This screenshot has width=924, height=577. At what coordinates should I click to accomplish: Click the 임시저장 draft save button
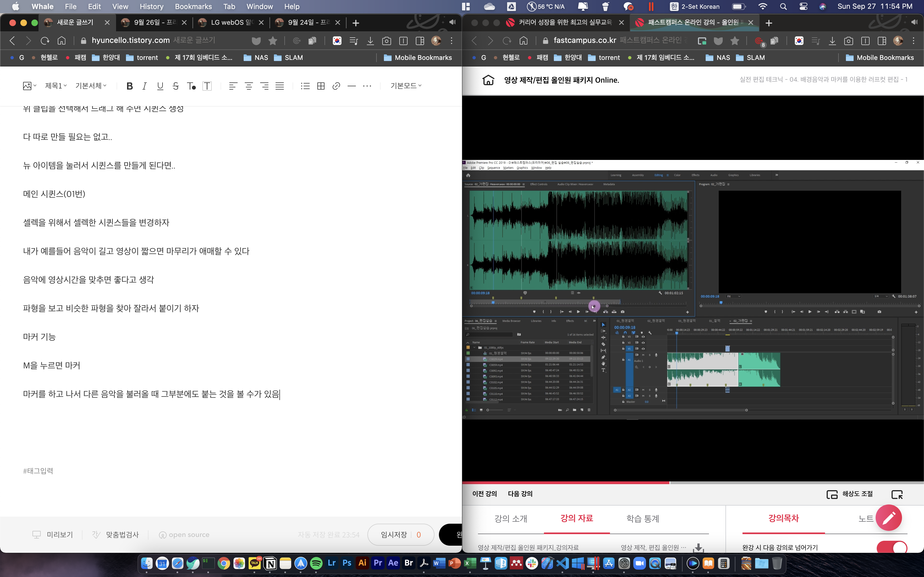coord(394,535)
